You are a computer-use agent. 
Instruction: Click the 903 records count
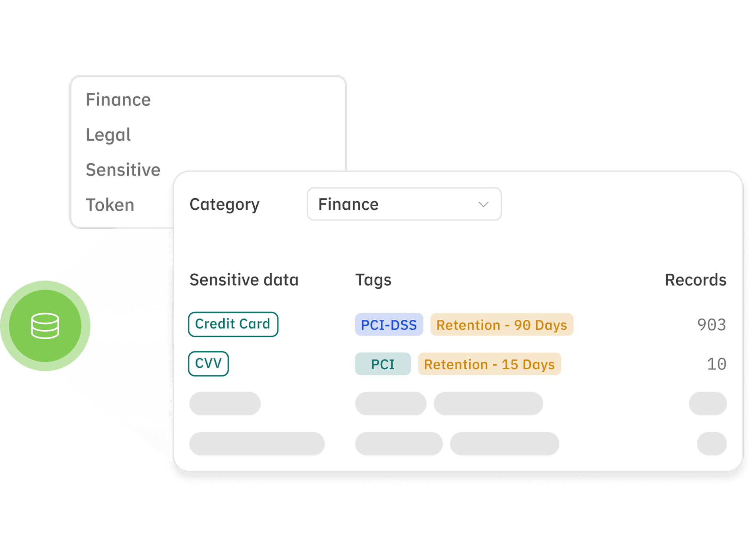711,325
